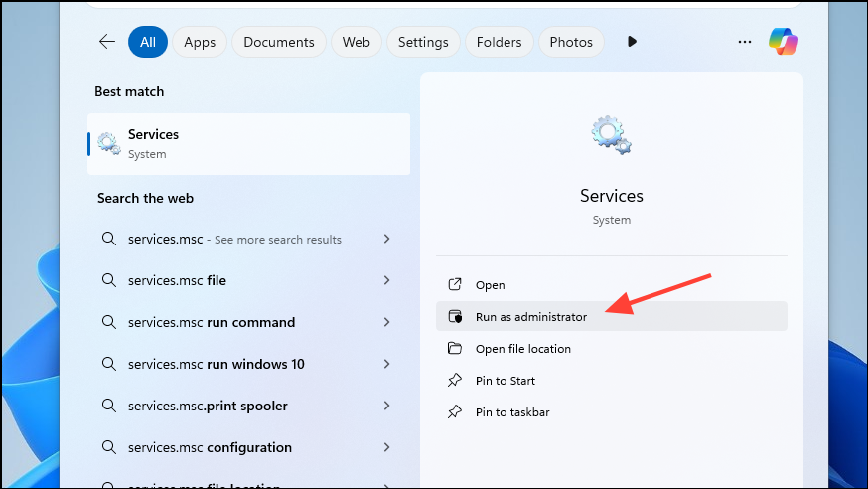This screenshot has width=868, height=489.
Task: Switch to the Web filter tab
Action: (356, 42)
